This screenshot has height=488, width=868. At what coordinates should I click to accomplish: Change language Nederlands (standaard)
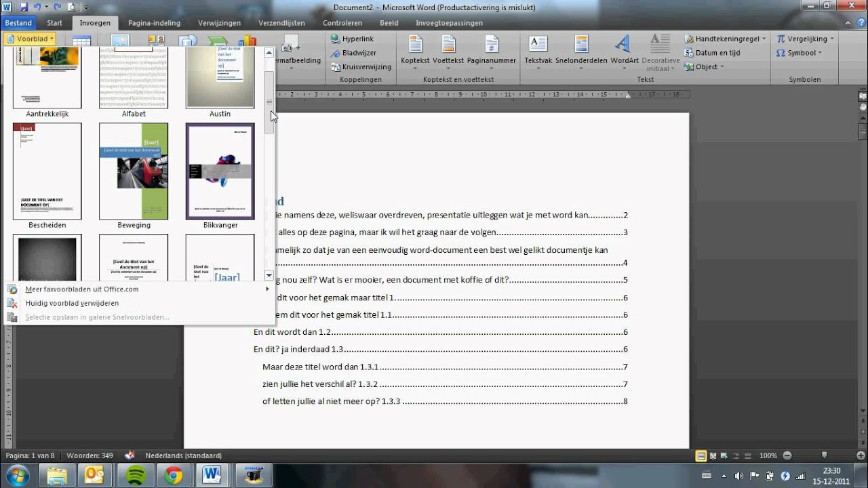pyautogui.click(x=183, y=455)
